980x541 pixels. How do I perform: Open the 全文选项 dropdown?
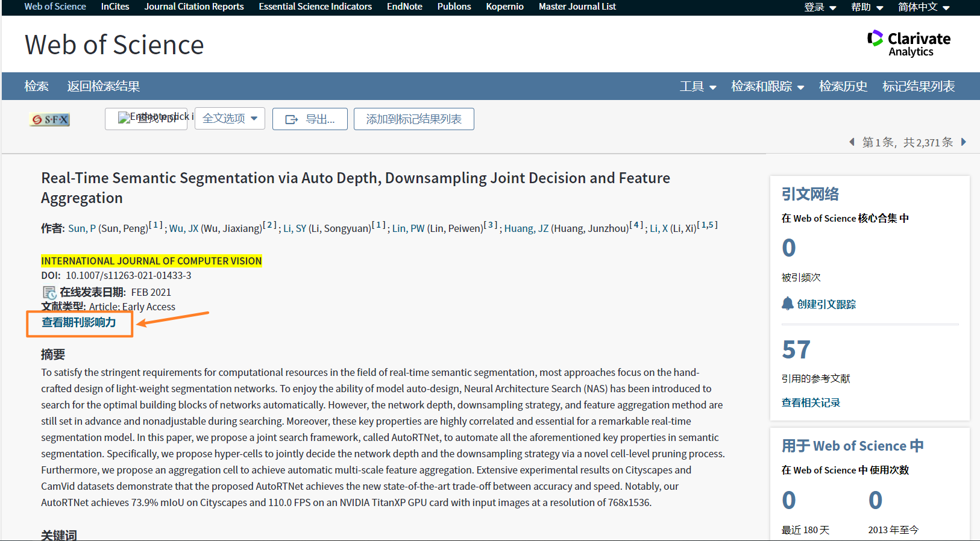230,119
